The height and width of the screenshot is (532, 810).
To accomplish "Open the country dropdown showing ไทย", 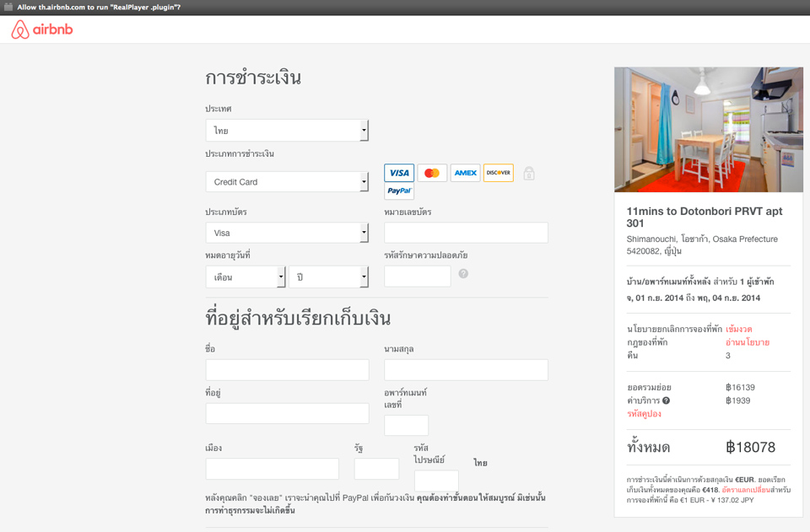I will pos(287,131).
